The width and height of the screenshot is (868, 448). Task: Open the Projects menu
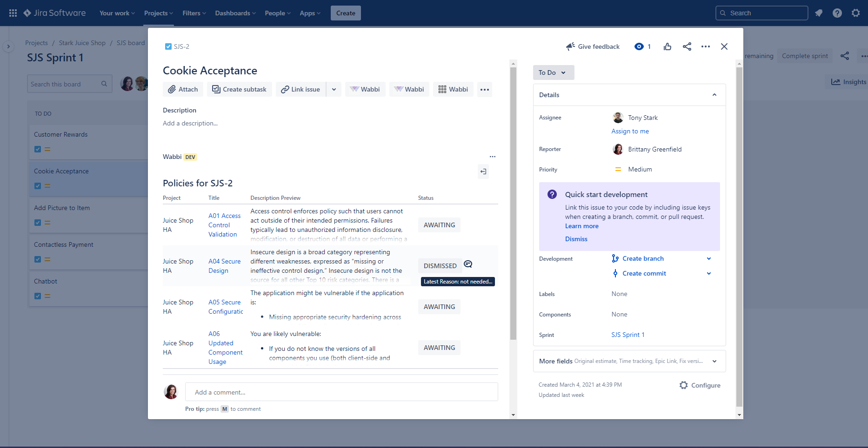159,13
